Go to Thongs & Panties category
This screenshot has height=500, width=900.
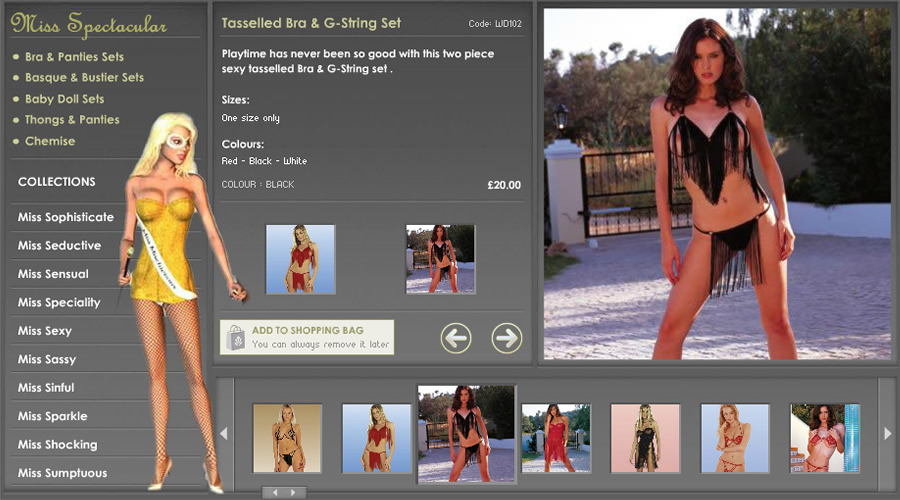click(71, 120)
